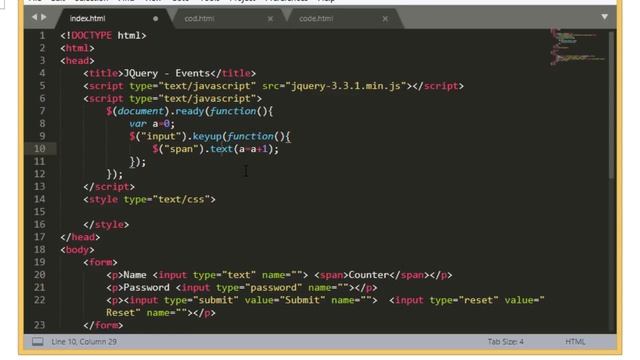Open the "Tab Size: 4" indentation menu
Image resolution: width=640 pixels, height=360 pixels.
coord(505,342)
